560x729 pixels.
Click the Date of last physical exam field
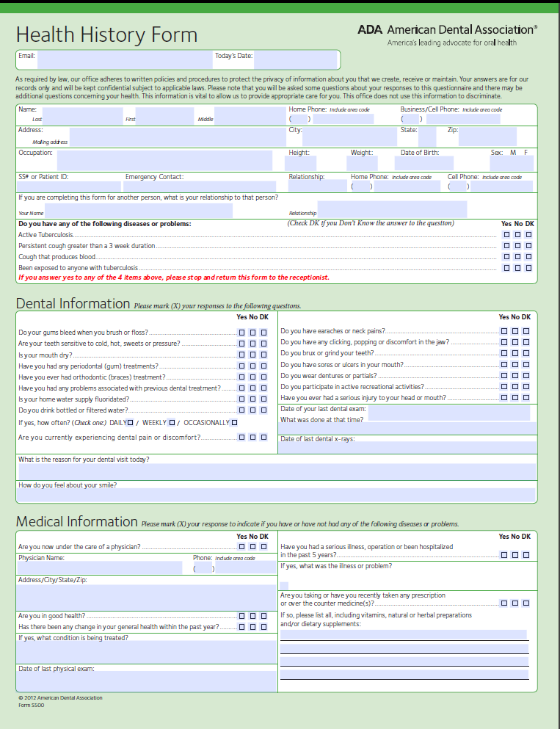pyautogui.click(x=147, y=681)
